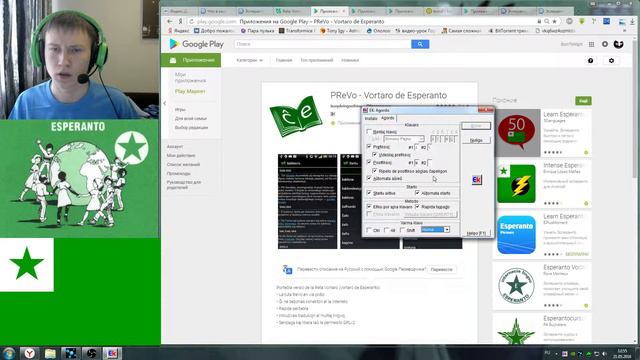Viewport: 640px width, 360px height.
Task: Open Новинки navigation item
Action: coord(350,60)
